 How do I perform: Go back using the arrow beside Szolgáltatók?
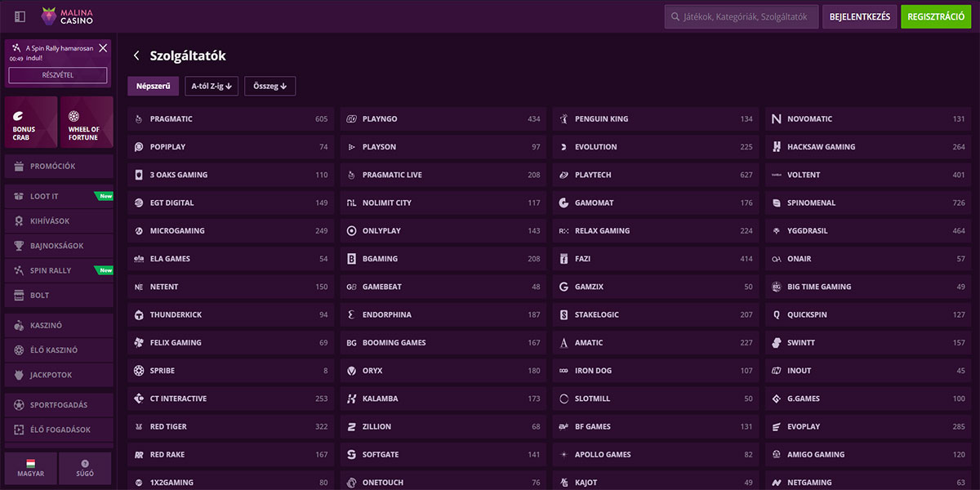136,56
